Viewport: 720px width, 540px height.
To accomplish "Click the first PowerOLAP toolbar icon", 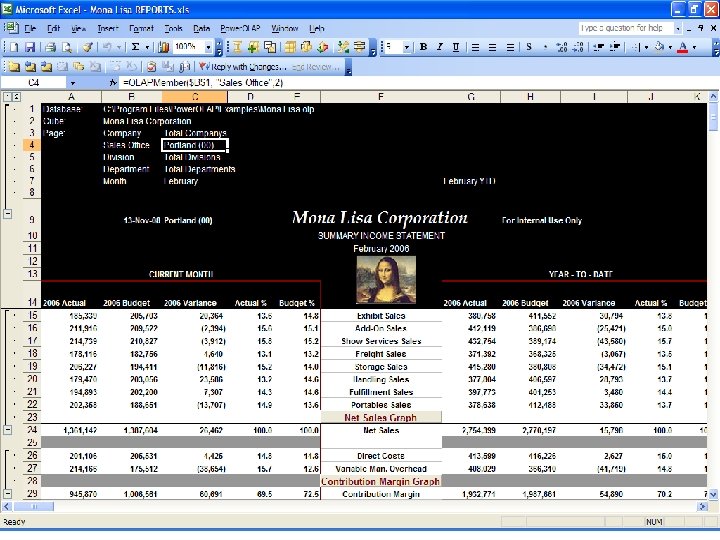I will click(237, 47).
